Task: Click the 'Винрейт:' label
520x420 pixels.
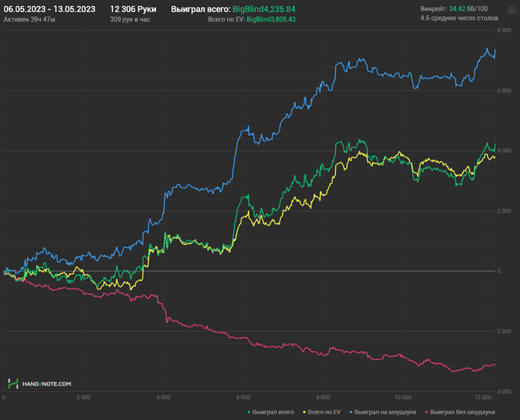Action: click(x=434, y=9)
